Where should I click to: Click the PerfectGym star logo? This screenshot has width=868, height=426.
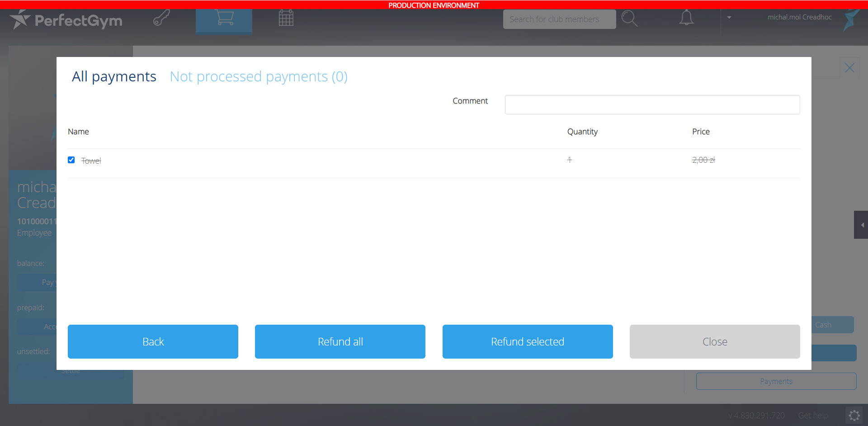click(20, 20)
